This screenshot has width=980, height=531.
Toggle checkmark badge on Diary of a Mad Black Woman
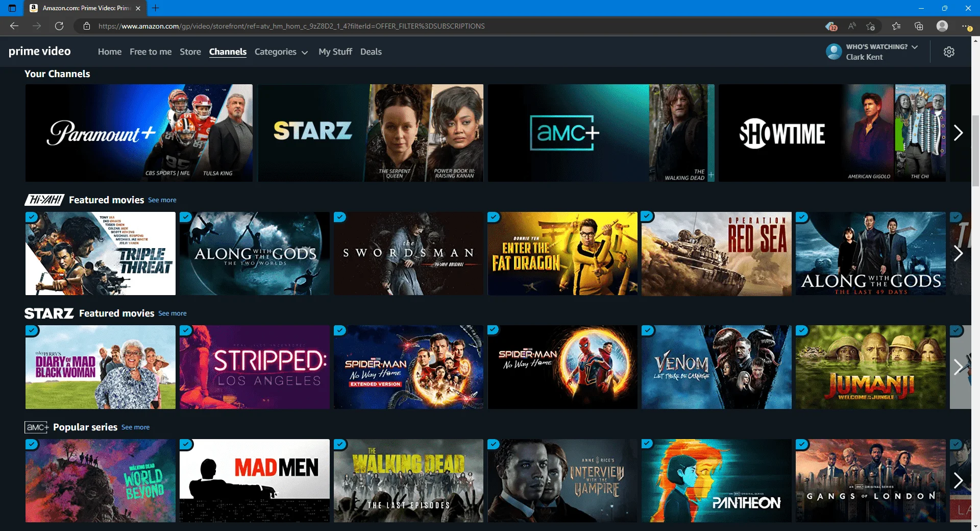pyautogui.click(x=32, y=331)
